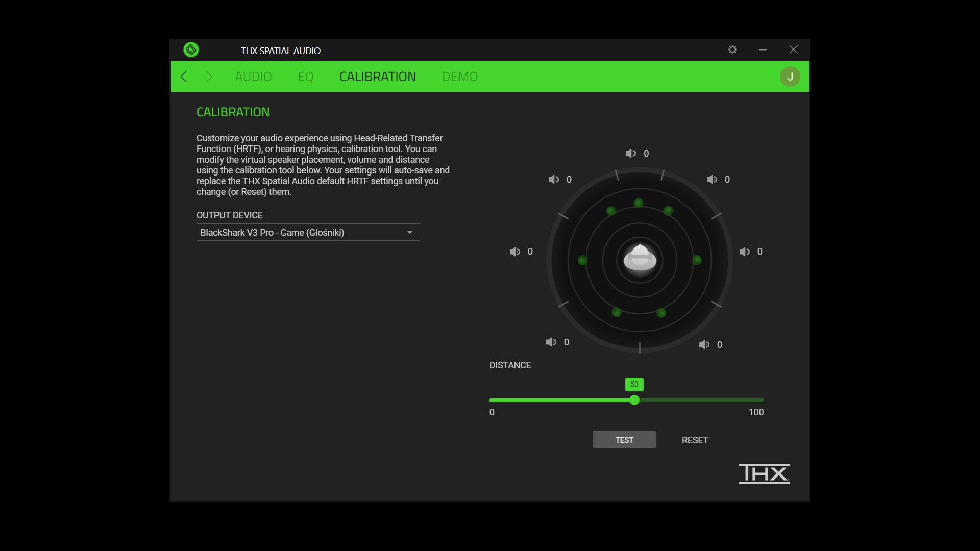Click the front left speaker volume value 0
The height and width of the screenshot is (551, 980).
569,180
